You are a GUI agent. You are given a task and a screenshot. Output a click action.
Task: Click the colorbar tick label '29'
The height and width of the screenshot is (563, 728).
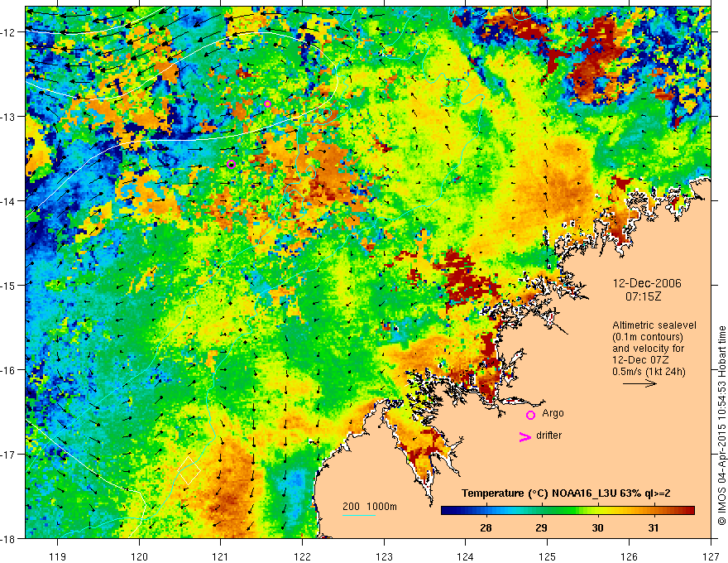(541, 528)
